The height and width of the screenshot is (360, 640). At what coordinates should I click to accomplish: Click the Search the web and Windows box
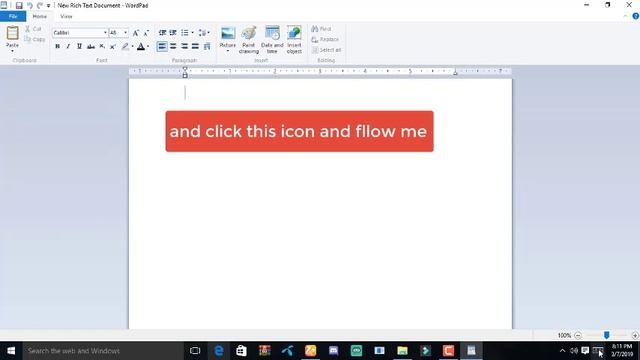point(103,351)
